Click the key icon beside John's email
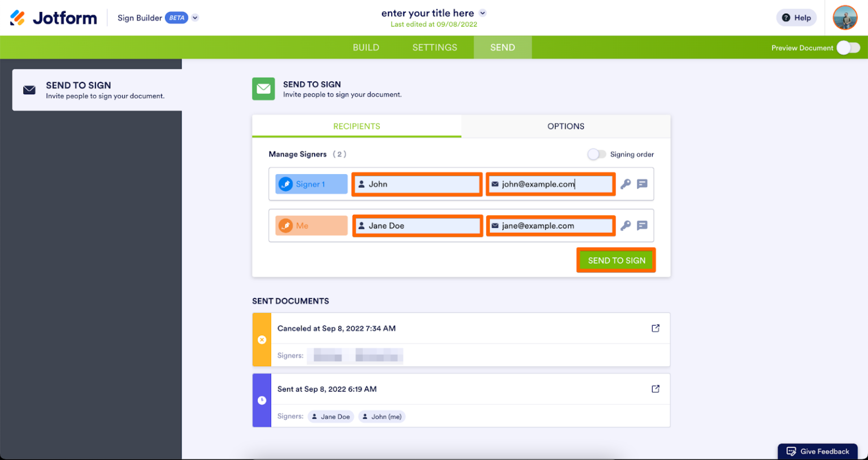This screenshot has width=868, height=460. 626,184
